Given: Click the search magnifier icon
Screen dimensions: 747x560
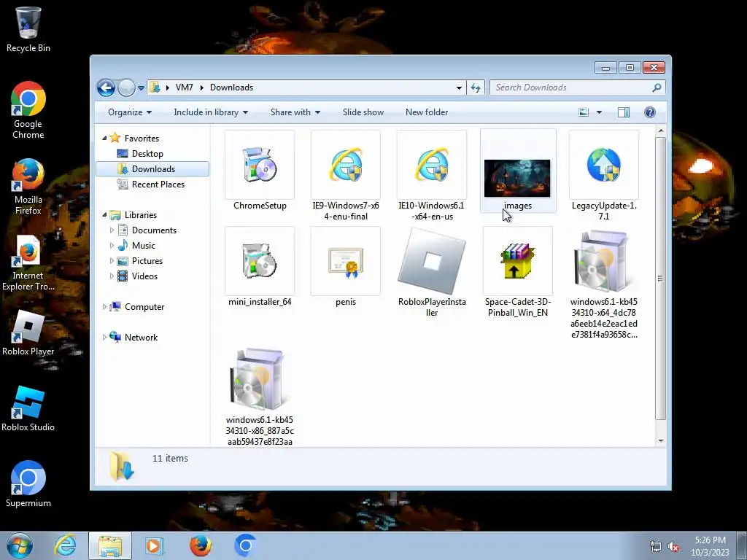Looking at the screenshot, I should [x=657, y=87].
